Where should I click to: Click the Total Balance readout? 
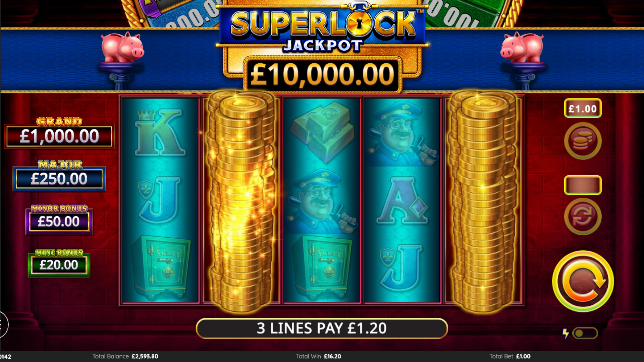pyautogui.click(x=125, y=356)
